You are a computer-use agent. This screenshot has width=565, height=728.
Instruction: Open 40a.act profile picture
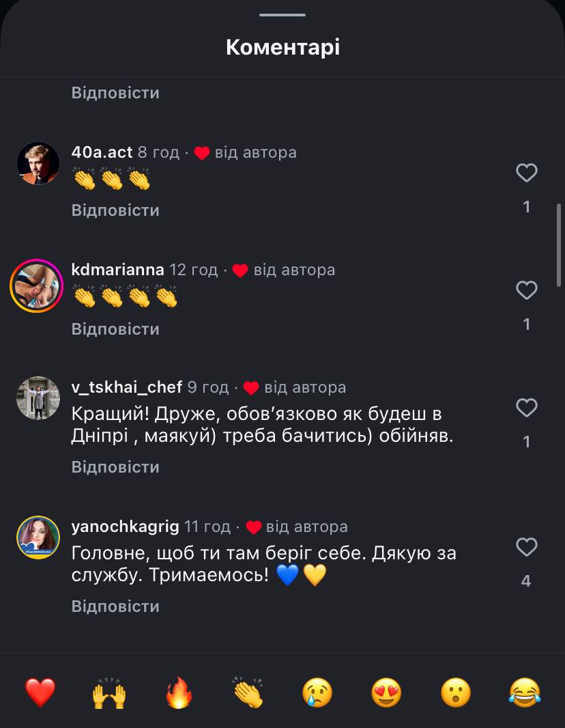(38, 163)
